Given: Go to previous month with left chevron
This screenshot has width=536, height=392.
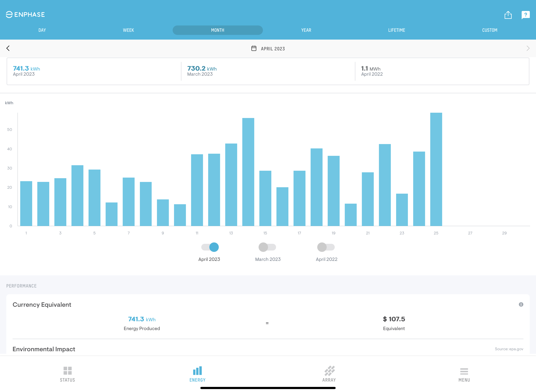Looking at the screenshot, I should click(8, 48).
